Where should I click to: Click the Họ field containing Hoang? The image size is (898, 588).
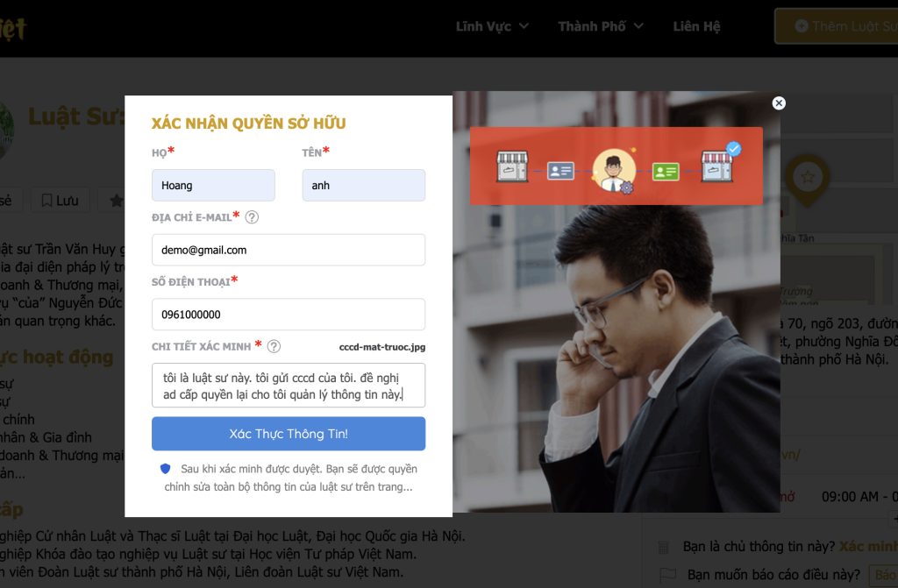pos(213,186)
